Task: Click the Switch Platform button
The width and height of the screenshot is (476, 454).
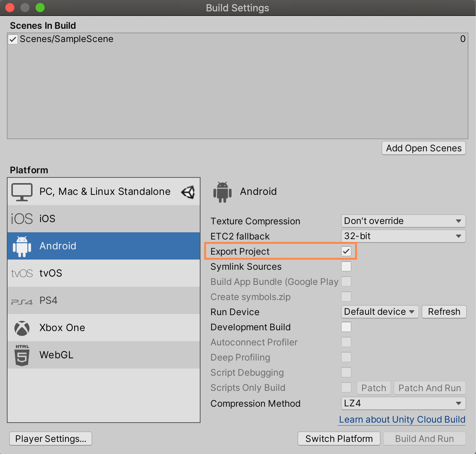Action: coord(339,439)
